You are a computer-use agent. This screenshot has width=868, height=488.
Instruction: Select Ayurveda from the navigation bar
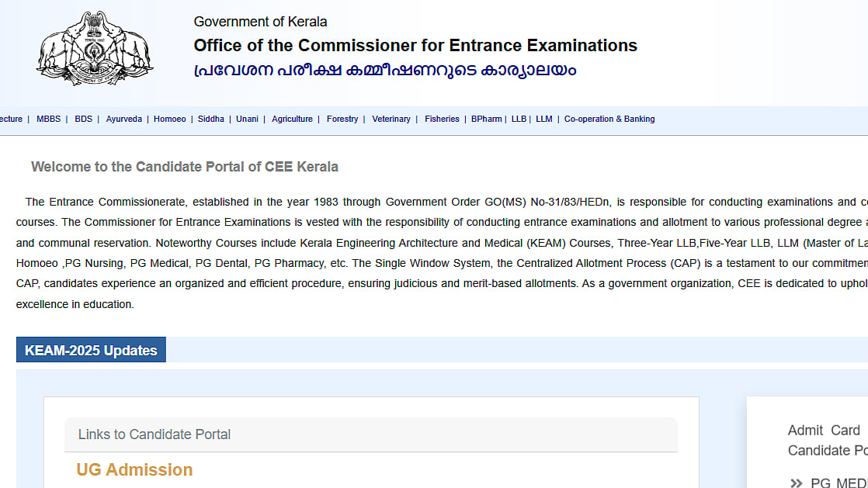(x=123, y=119)
